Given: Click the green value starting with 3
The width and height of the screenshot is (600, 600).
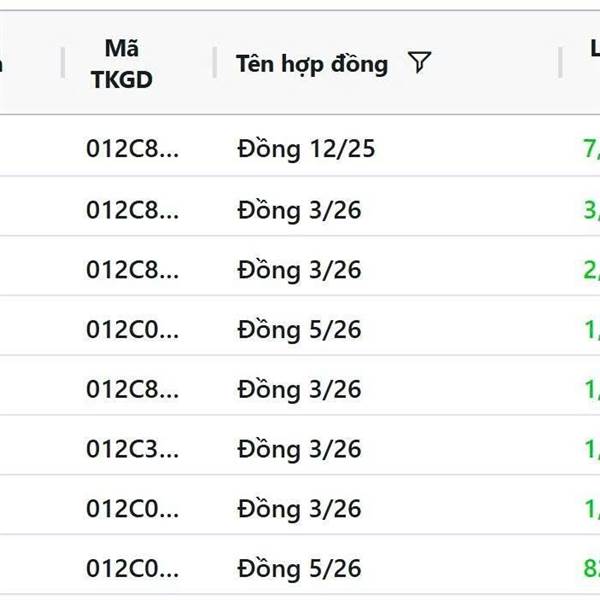Looking at the screenshot, I should (590, 210).
